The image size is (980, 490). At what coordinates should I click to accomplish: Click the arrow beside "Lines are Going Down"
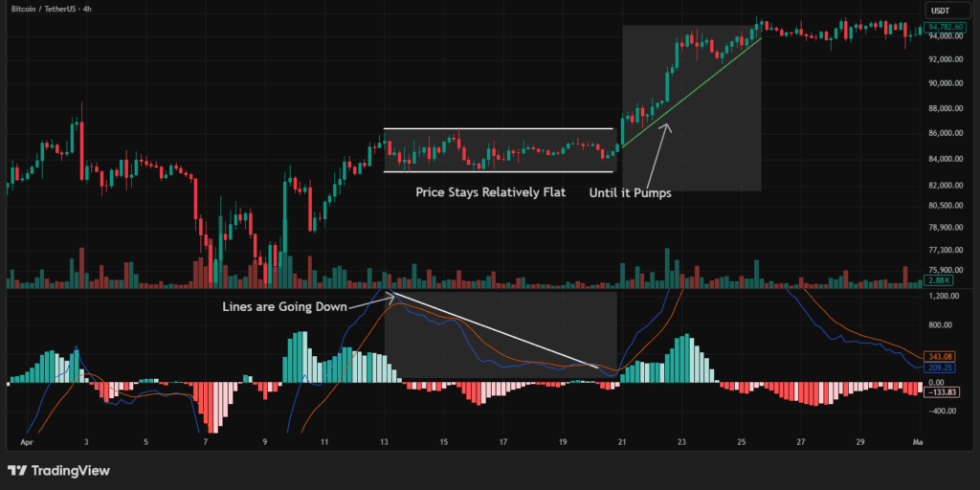coord(368,301)
